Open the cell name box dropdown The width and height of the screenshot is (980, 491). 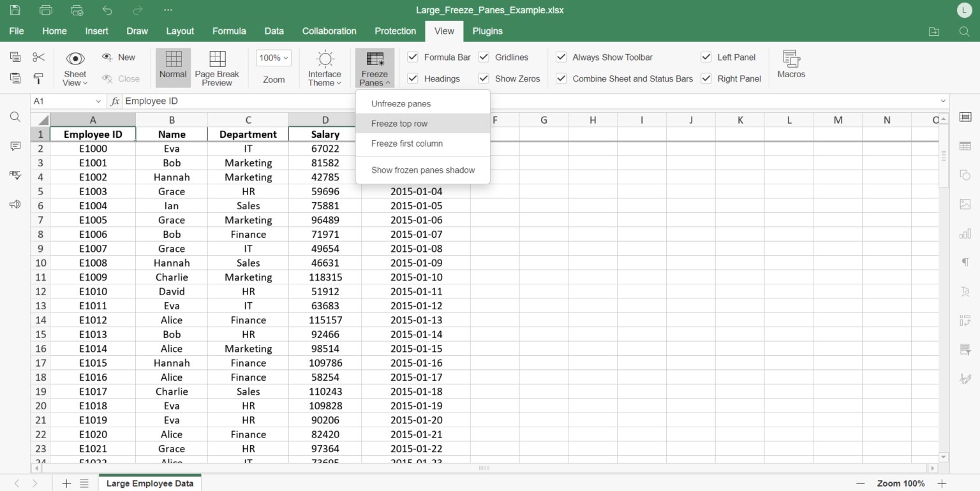tap(100, 101)
